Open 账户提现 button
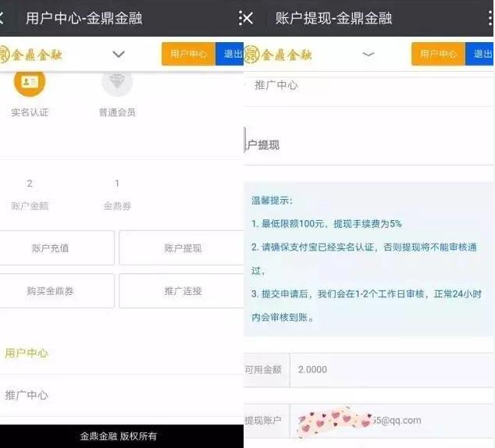 (181, 248)
